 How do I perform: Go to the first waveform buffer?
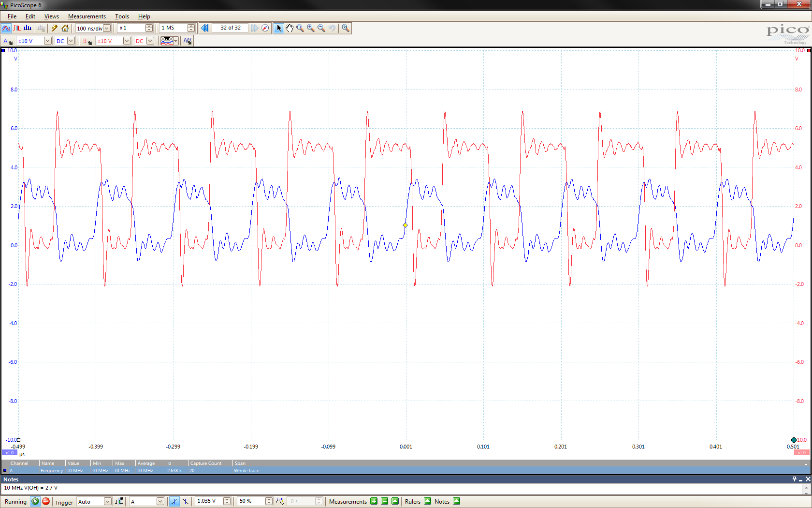(205, 28)
